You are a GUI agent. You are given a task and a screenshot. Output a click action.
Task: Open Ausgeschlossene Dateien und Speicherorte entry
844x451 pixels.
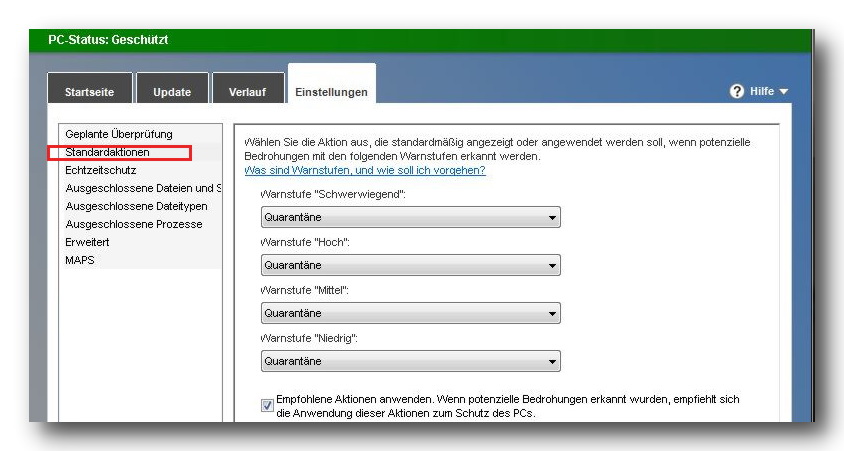coord(143,188)
